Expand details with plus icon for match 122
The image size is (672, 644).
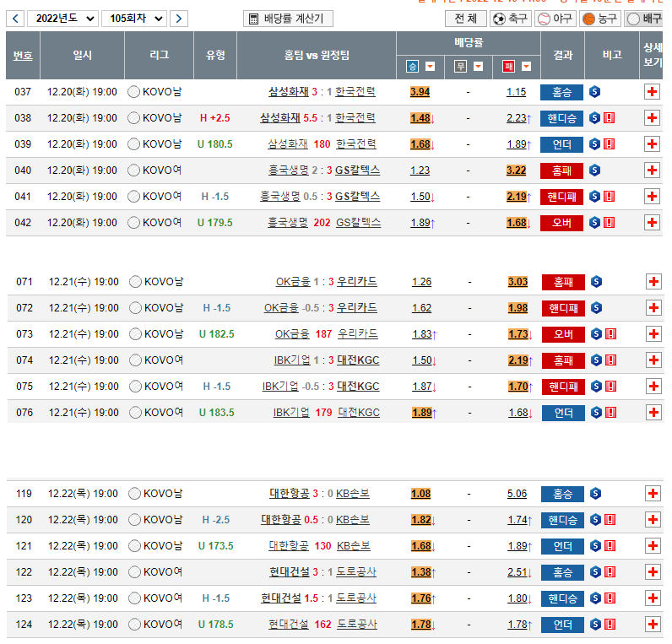pyautogui.click(x=652, y=572)
